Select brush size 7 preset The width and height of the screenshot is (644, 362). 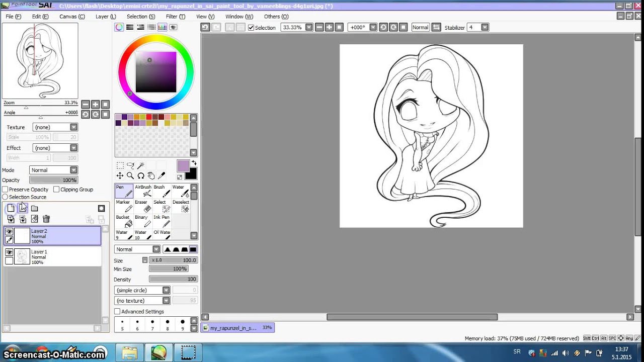tap(152, 325)
